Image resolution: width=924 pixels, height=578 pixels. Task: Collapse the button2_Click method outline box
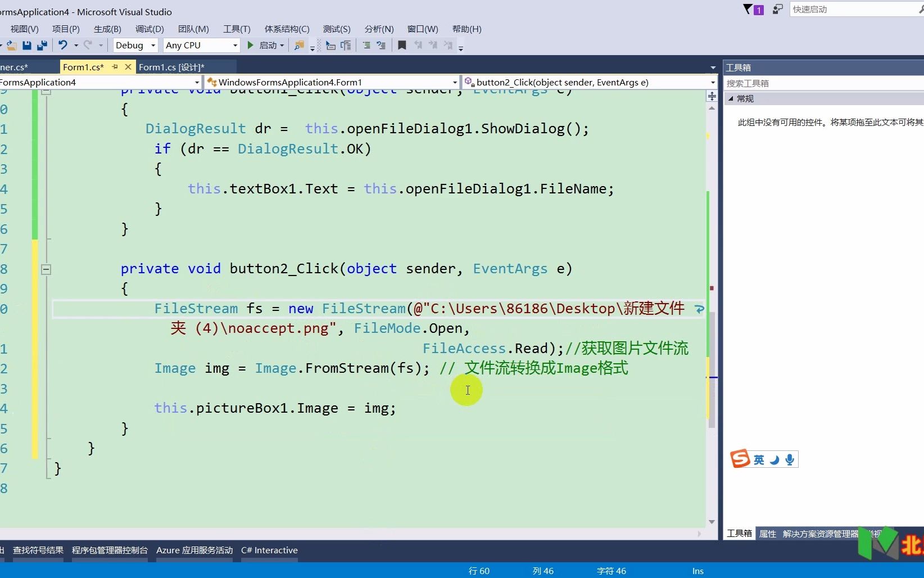46,269
